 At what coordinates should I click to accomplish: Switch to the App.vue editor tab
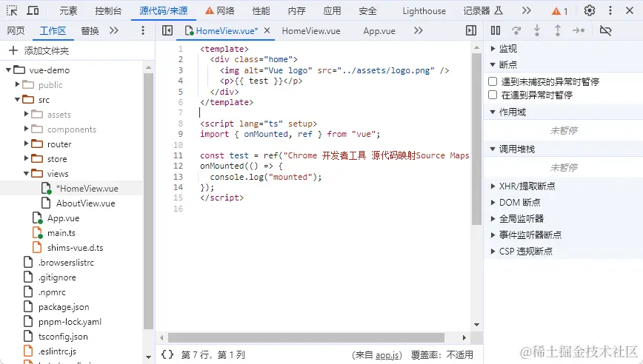tap(379, 31)
